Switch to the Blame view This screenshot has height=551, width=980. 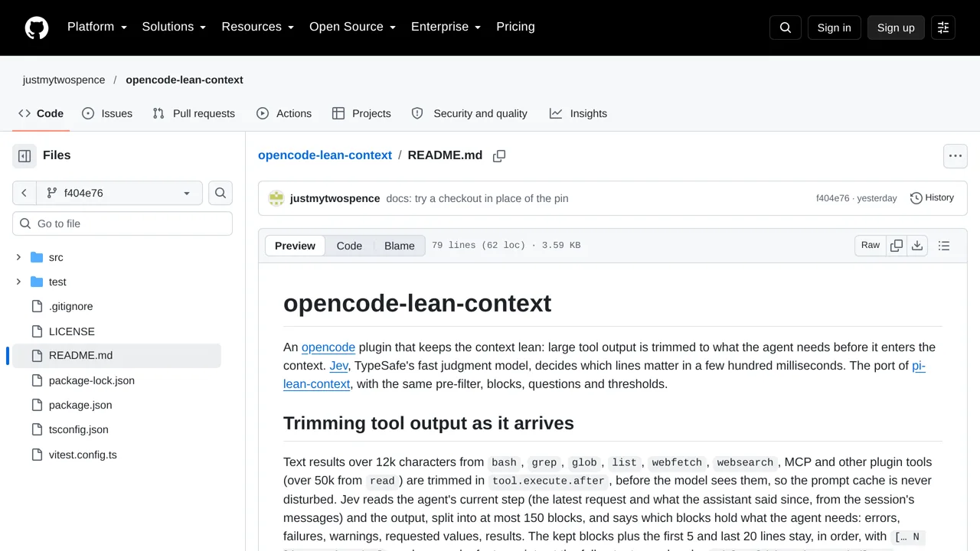[x=400, y=246]
